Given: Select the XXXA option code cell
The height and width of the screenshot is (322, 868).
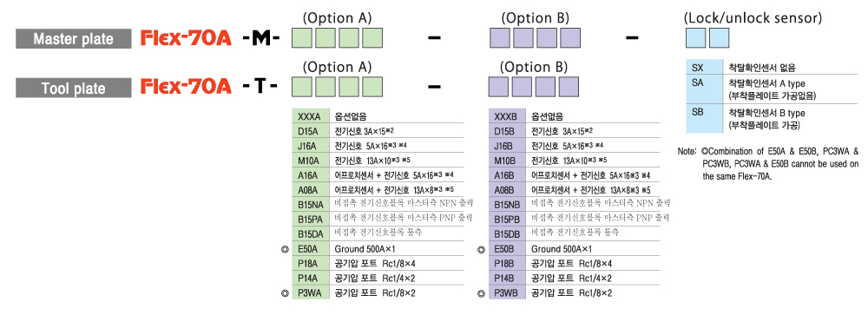Looking at the screenshot, I should pos(311,117).
